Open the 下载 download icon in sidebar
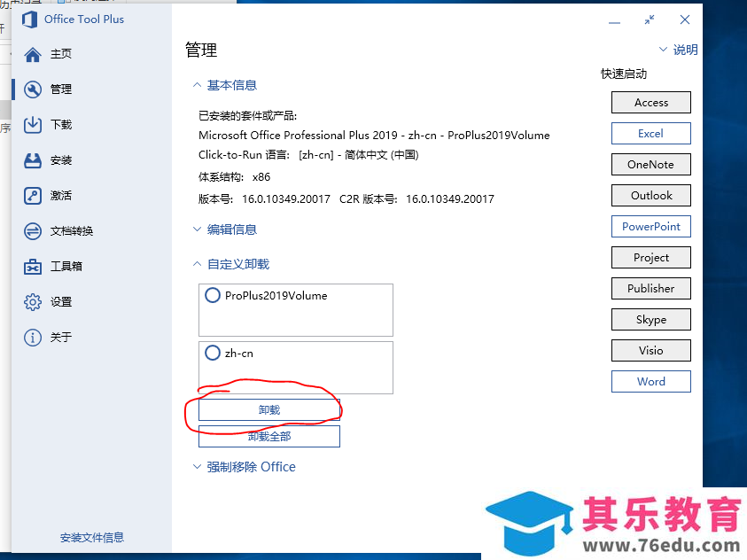 tap(33, 125)
